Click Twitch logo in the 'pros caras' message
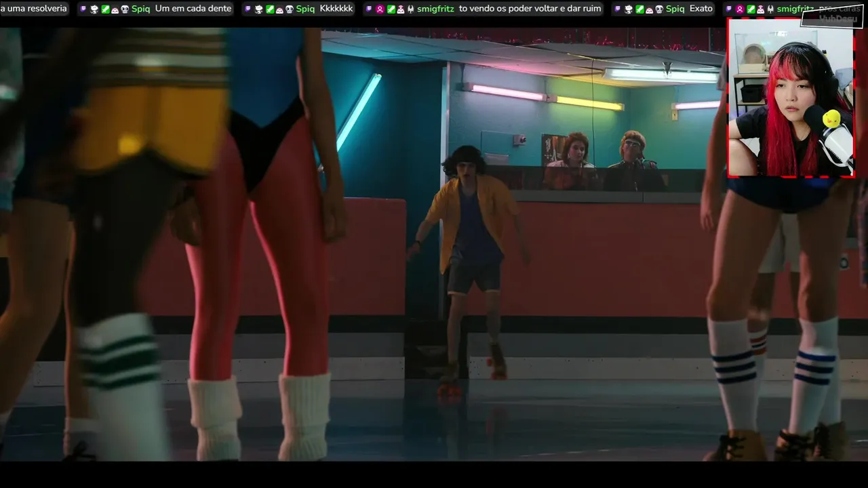Screen dimensions: 868x488 (x=728, y=9)
